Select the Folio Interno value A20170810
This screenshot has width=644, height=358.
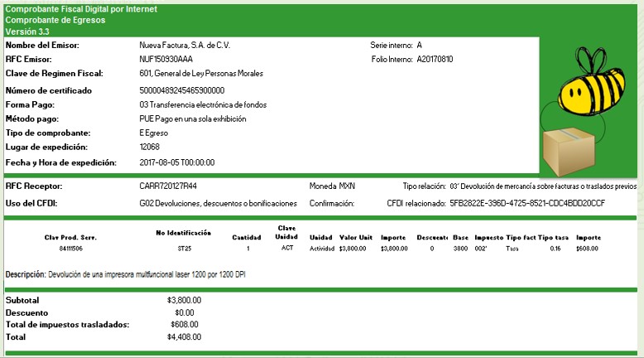point(435,60)
